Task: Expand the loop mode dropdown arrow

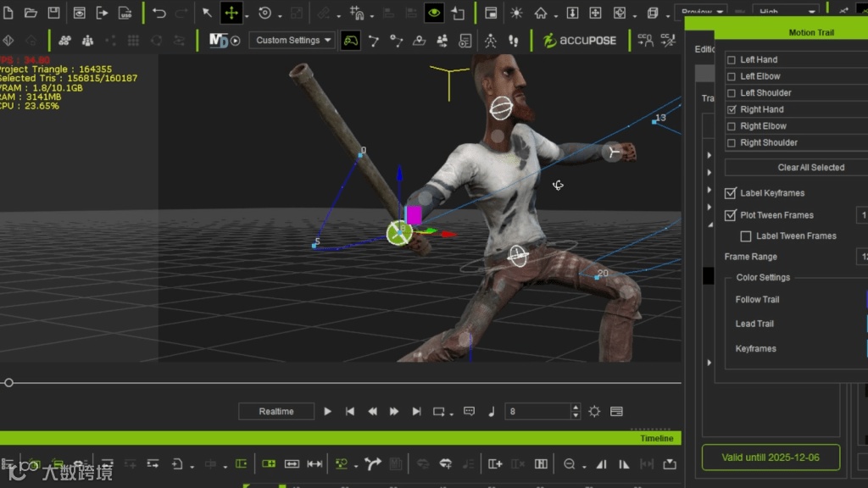Action: point(452,414)
